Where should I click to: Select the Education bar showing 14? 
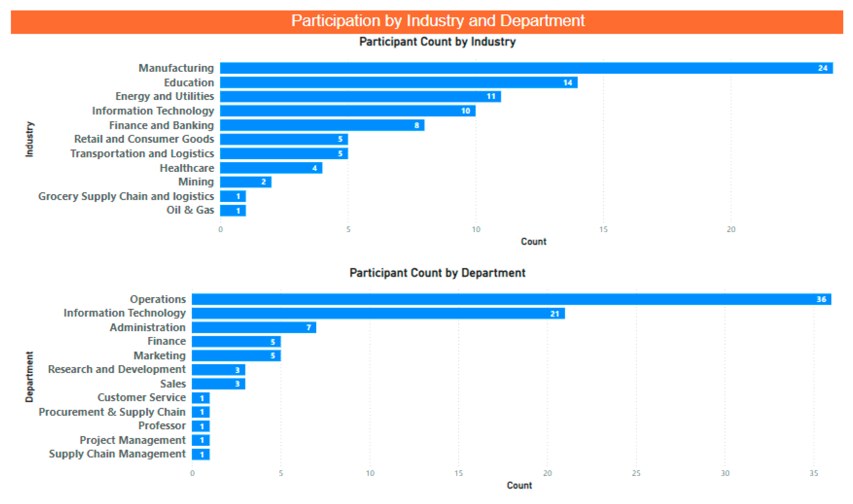coord(399,83)
